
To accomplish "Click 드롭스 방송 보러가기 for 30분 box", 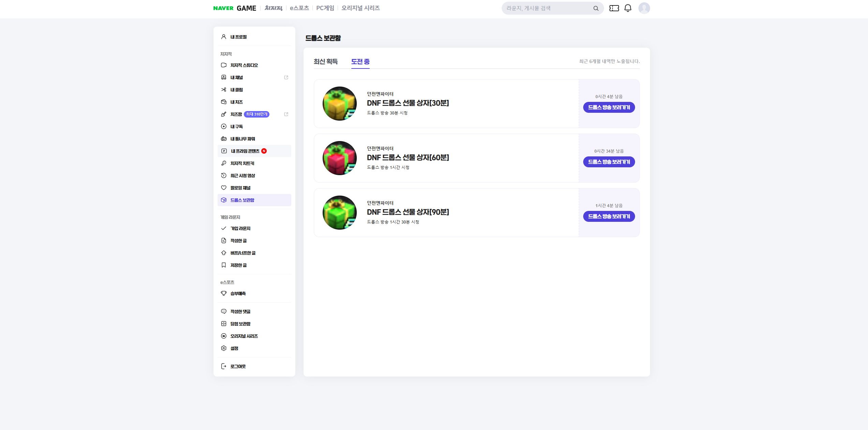I will (x=609, y=107).
